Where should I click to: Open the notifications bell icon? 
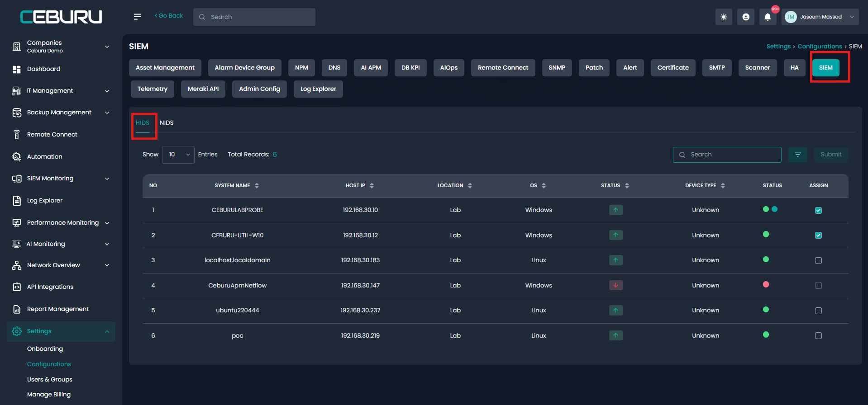tap(768, 17)
